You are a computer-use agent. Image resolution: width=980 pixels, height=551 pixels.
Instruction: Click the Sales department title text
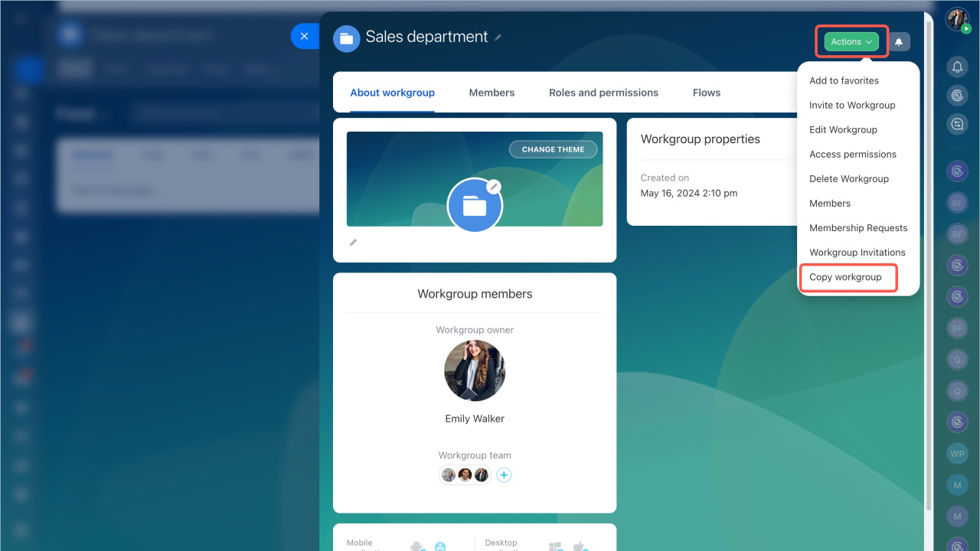pos(426,37)
